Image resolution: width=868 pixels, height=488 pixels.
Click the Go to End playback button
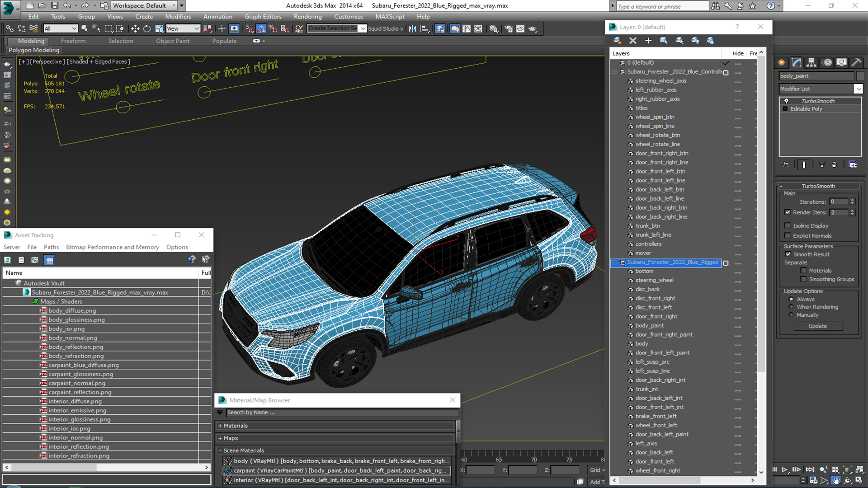pyautogui.click(x=810, y=470)
